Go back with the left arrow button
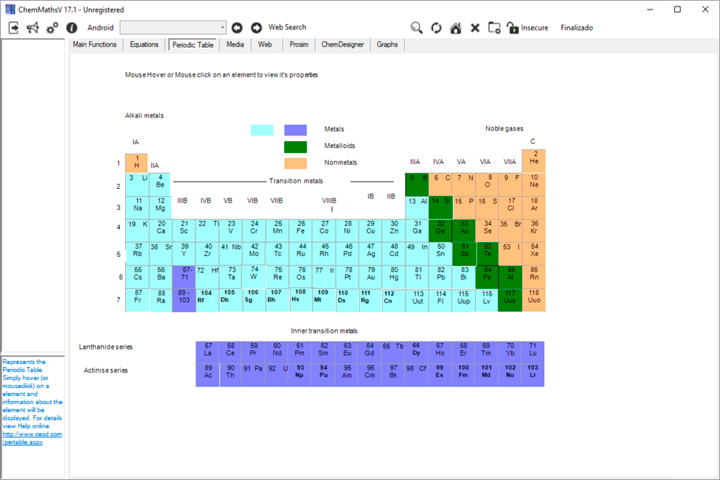This screenshot has height=480, width=720. pos(237,28)
